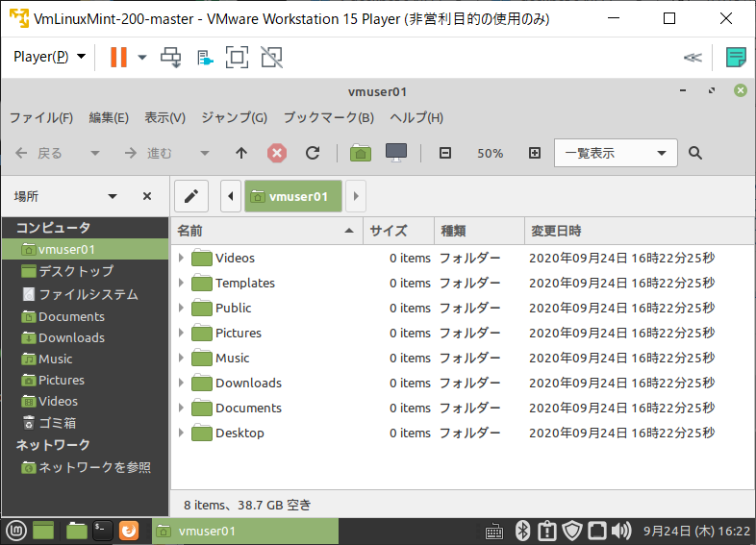Collapse the VMware toolbar with double chevron
This screenshot has width=756, height=545.
coord(693,58)
